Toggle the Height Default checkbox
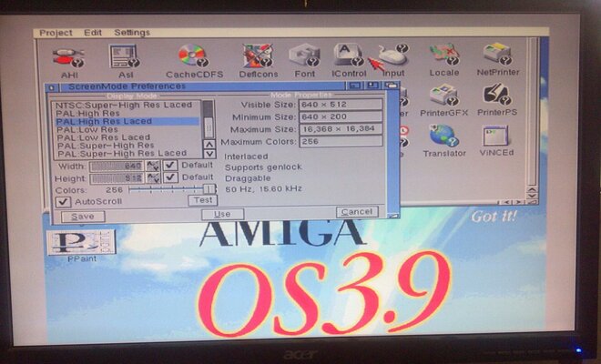The width and height of the screenshot is (601, 364). point(170,177)
